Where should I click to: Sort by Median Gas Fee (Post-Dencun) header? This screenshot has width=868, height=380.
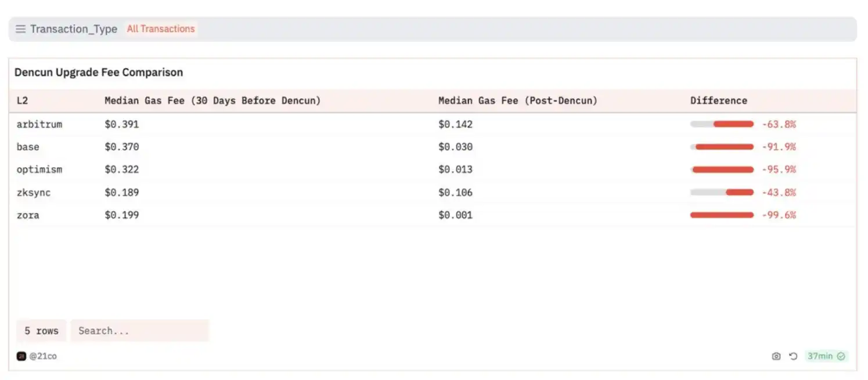tap(518, 100)
